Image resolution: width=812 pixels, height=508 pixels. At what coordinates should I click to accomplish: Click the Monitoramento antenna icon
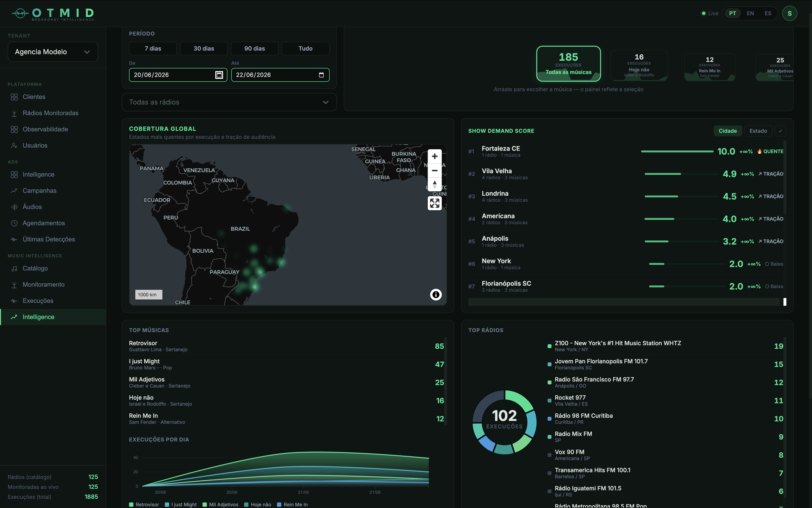(x=14, y=284)
